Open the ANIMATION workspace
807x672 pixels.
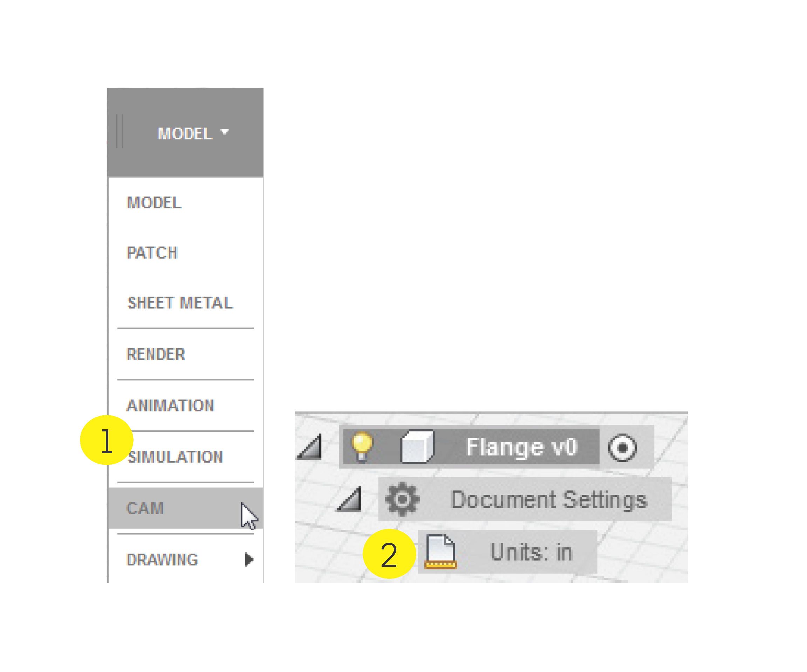pos(170,406)
